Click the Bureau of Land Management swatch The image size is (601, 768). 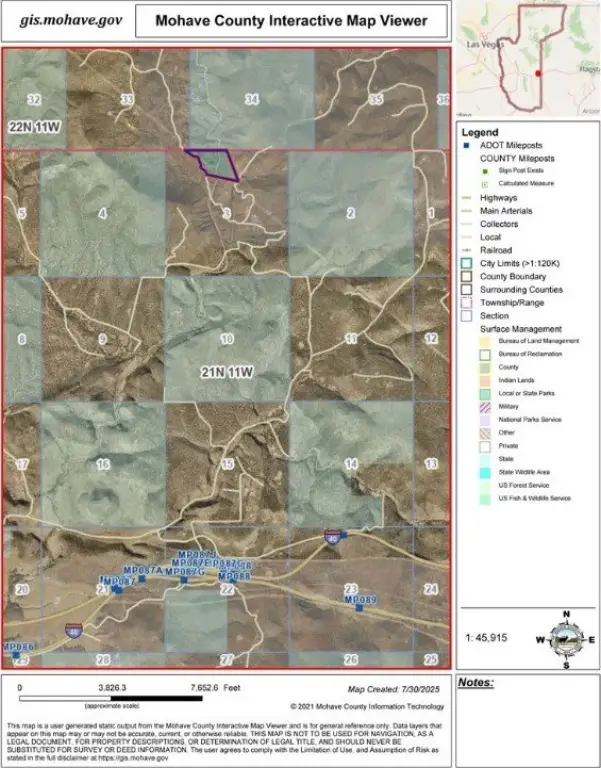click(466, 341)
